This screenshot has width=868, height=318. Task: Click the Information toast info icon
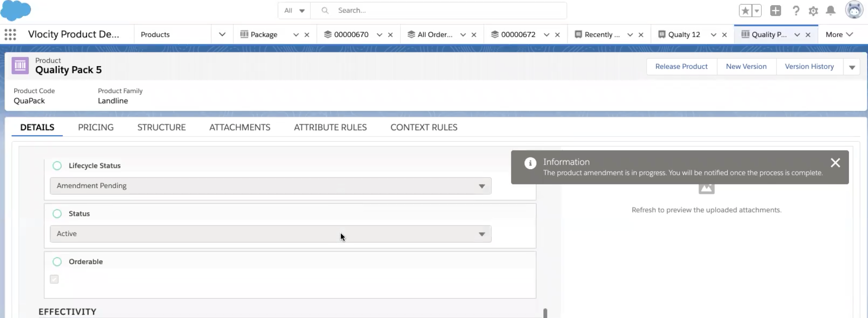[x=530, y=163]
